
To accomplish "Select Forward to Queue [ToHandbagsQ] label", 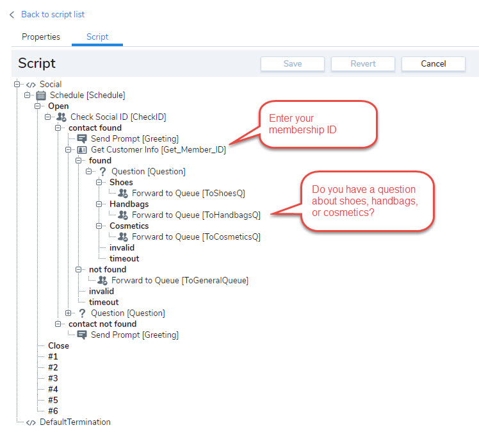I will [x=196, y=215].
